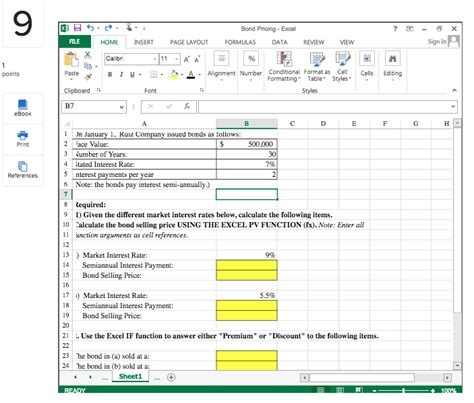
Task: Open the FILE tab
Action: coord(75,42)
